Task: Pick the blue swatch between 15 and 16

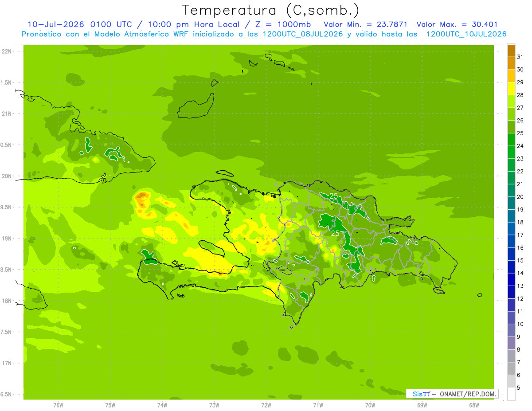Action: tap(511, 254)
